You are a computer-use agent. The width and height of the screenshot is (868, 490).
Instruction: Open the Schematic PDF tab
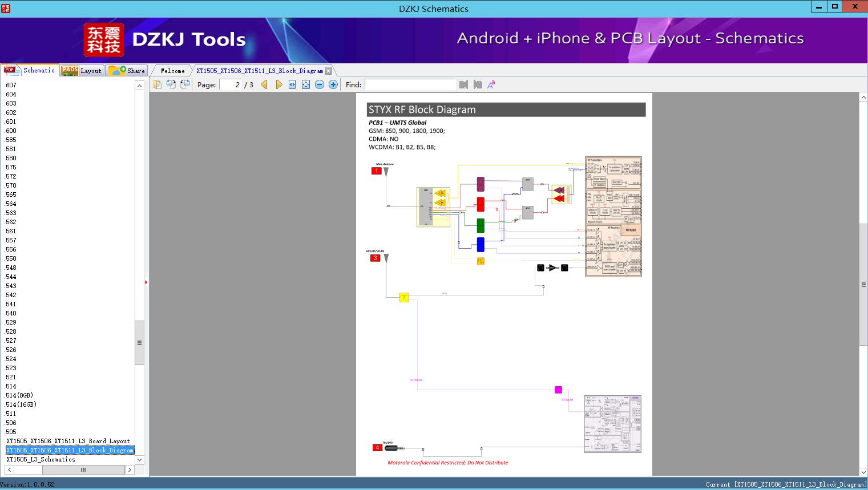[30, 70]
